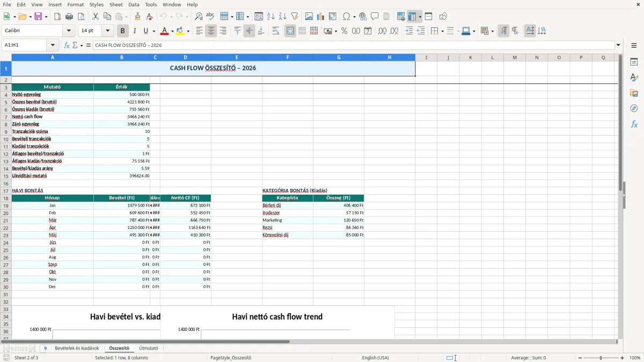Click the Select Function sum button
This screenshot has height=362, width=644.
pyautogui.click(x=75, y=46)
